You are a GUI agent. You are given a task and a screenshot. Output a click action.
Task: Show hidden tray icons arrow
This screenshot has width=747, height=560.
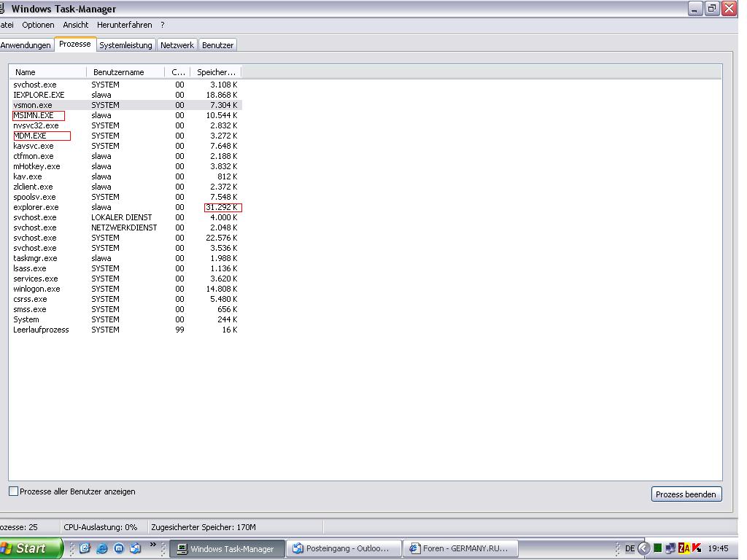643,548
